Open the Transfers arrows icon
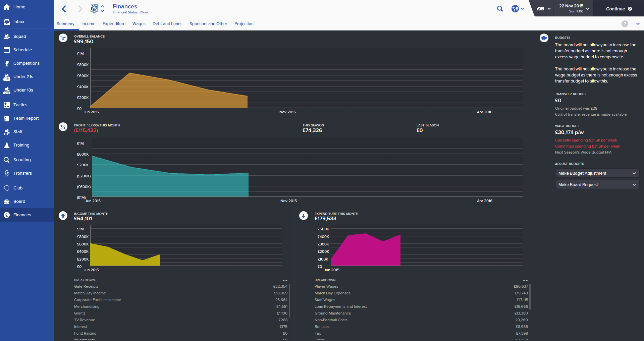The image size is (644, 341). pos(7,173)
